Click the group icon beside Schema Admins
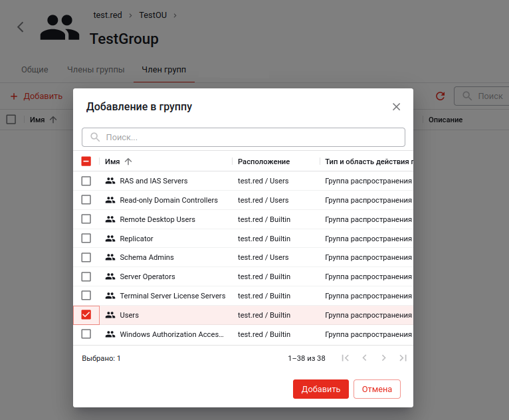The width and height of the screenshot is (509, 420). pyautogui.click(x=110, y=257)
